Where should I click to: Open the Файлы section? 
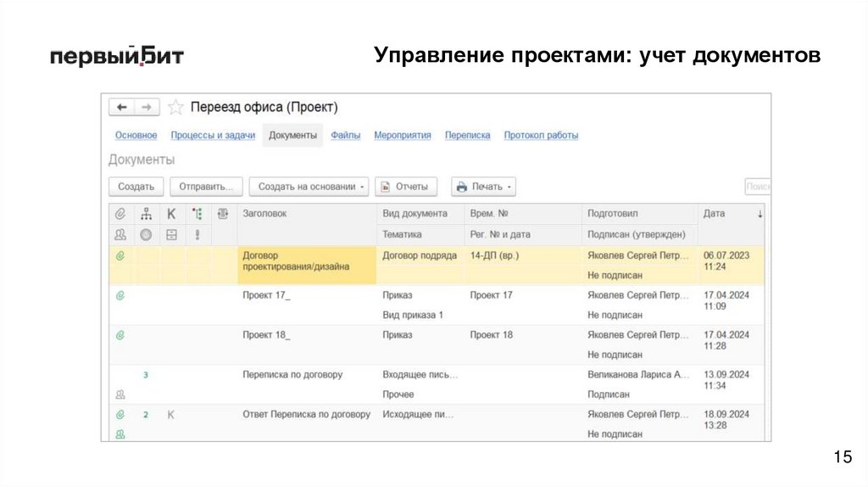click(x=346, y=135)
